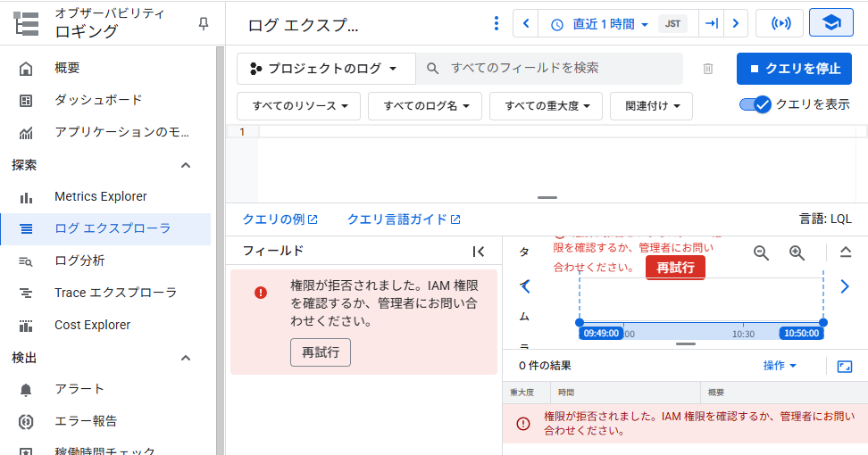Clear the query with the trash icon

[708, 69]
